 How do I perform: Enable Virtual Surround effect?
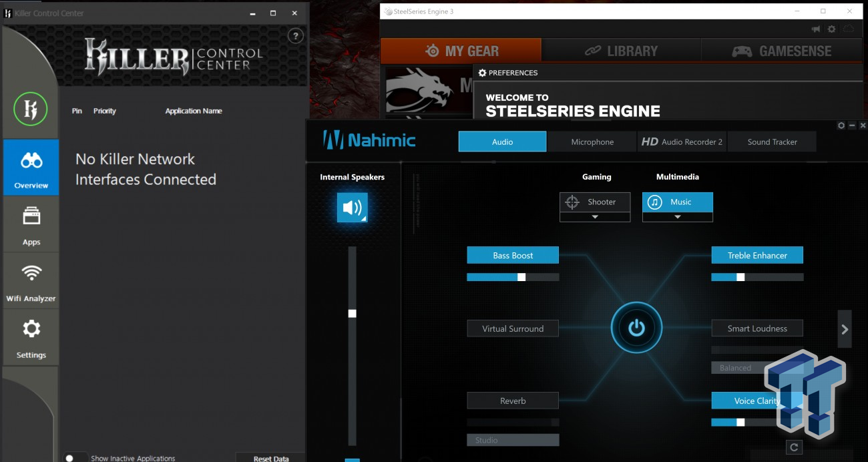513,328
